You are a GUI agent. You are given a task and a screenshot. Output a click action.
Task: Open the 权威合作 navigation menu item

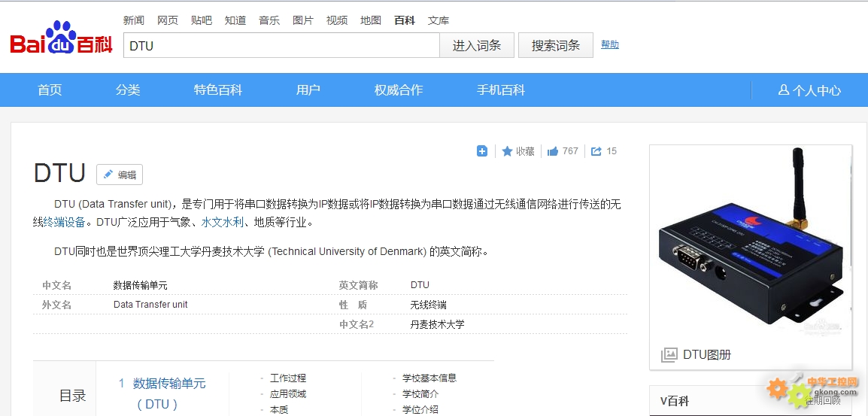[399, 90]
